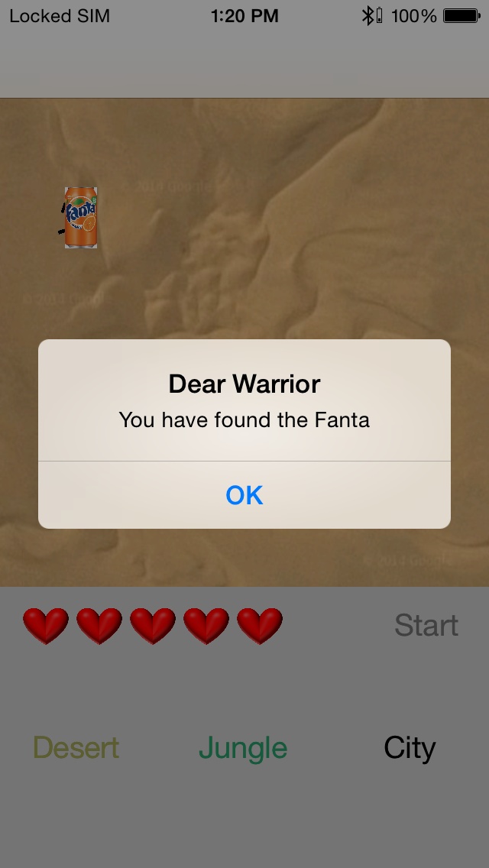The height and width of the screenshot is (868, 489).
Task: Tap the Bluetooth status bar icon
Action: [368, 15]
